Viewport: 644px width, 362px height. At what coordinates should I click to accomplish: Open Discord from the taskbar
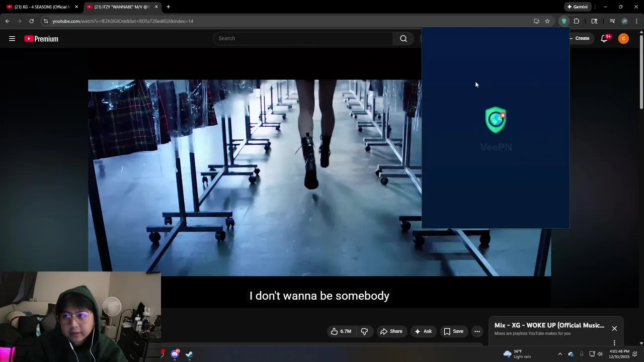coord(175,354)
